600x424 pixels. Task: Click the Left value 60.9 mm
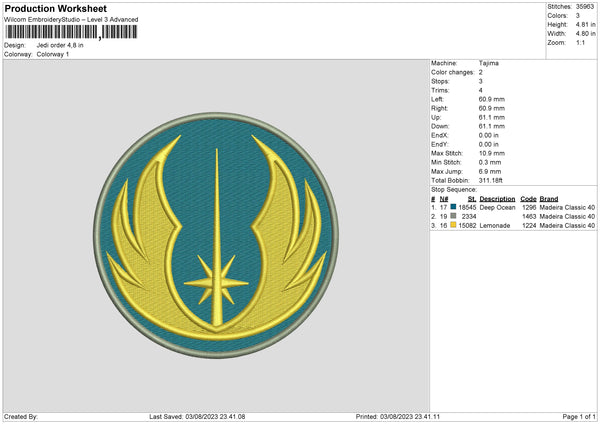pos(492,99)
